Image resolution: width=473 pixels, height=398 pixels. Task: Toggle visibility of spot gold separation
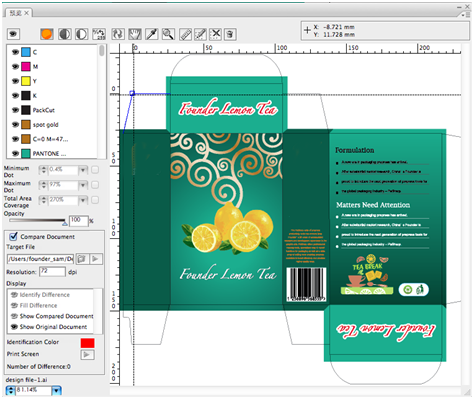click(x=15, y=125)
